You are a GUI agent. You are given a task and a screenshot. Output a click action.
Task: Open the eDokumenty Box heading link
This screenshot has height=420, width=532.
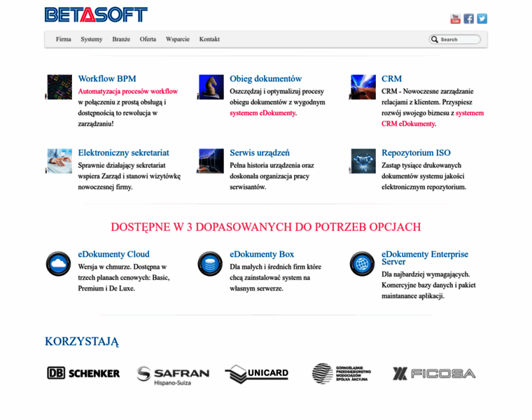pyautogui.click(x=262, y=254)
